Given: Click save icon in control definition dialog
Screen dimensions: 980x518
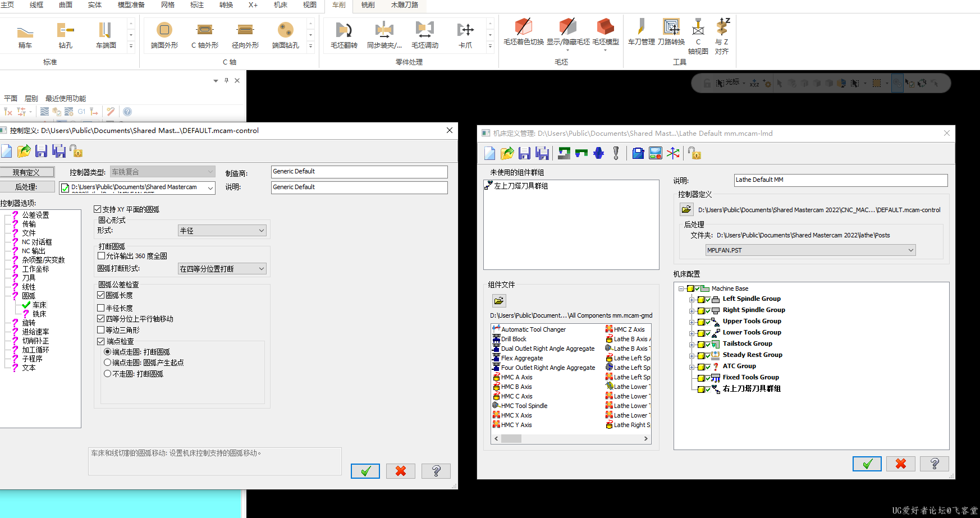Looking at the screenshot, I should (41, 151).
